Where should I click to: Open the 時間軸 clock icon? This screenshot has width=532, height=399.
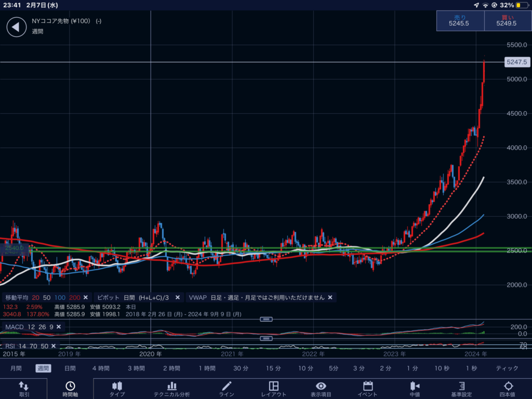pos(70,386)
